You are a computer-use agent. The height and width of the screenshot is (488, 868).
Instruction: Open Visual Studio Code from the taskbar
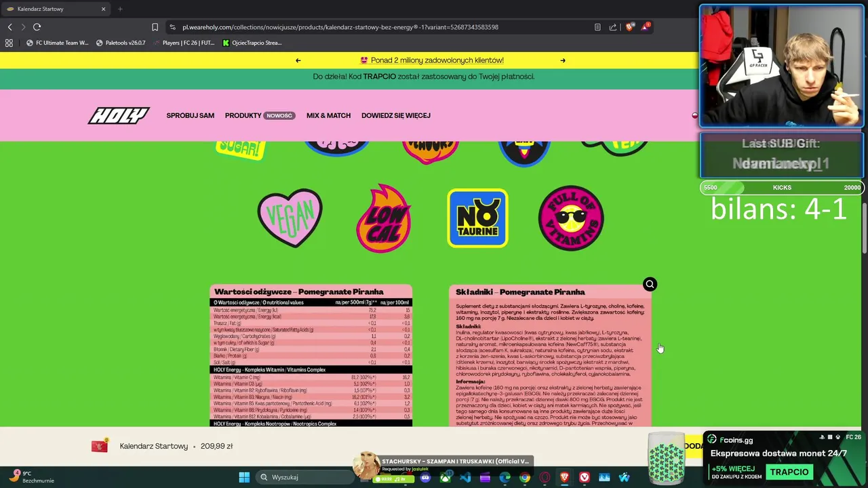click(x=465, y=477)
